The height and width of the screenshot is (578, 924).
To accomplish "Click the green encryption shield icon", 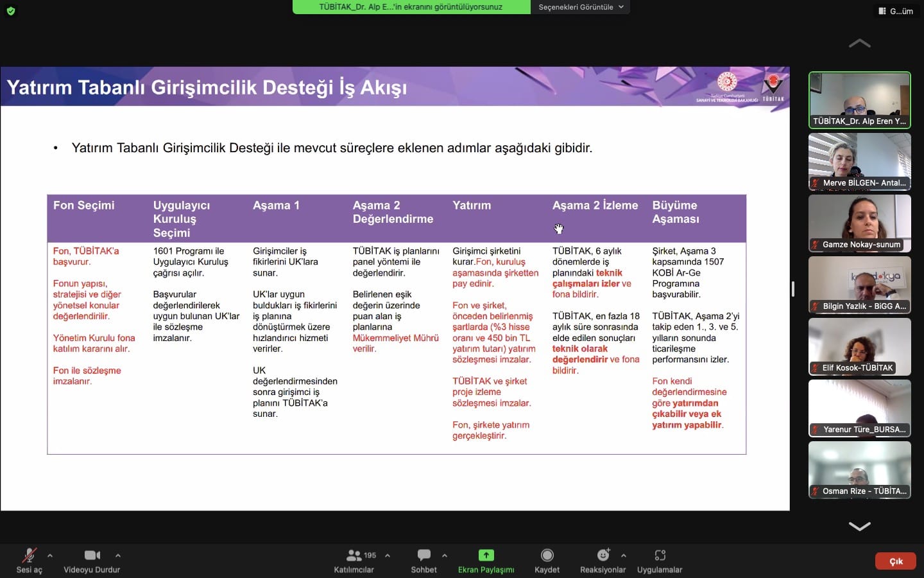I will (10, 11).
